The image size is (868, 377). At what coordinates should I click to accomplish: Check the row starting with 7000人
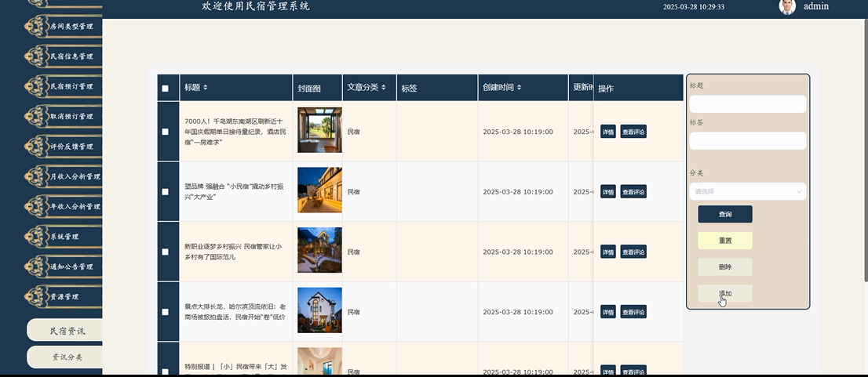pyautogui.click(x=165, y=132)
